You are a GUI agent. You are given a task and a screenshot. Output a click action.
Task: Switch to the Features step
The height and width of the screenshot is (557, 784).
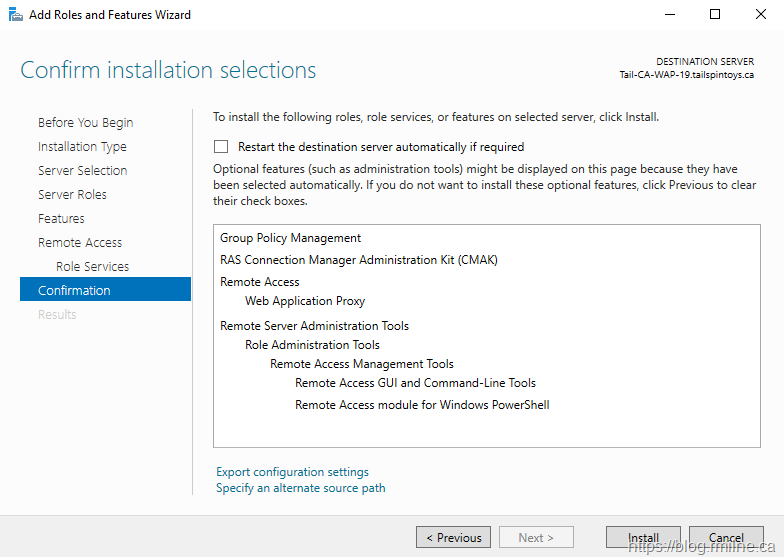[x=61, y=219]
